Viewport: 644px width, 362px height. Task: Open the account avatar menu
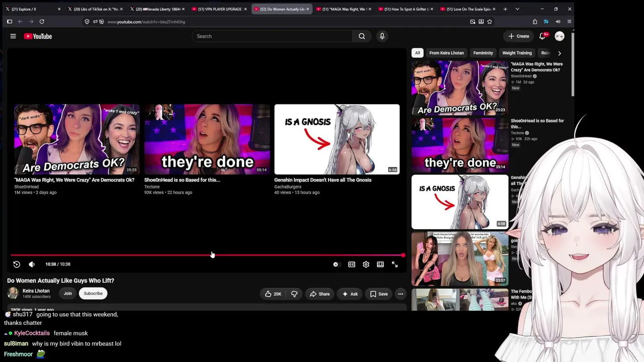(559, 36)
